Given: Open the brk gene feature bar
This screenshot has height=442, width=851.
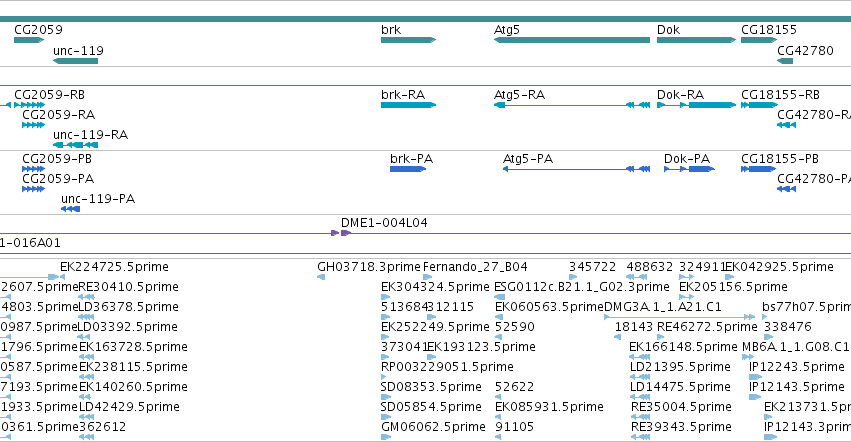Looking at the screenshot, I should tap(408, 40).
